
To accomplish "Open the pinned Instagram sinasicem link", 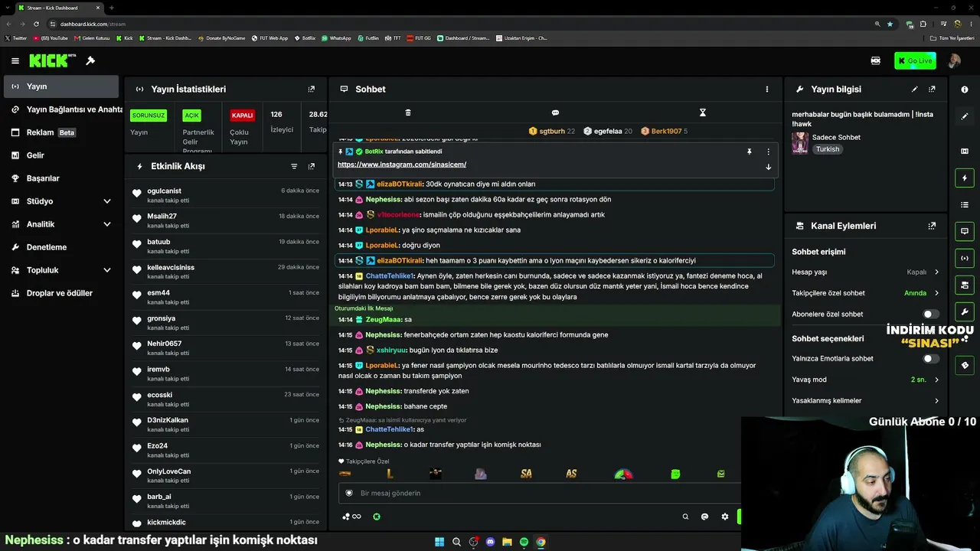I will tap(402, 165).
